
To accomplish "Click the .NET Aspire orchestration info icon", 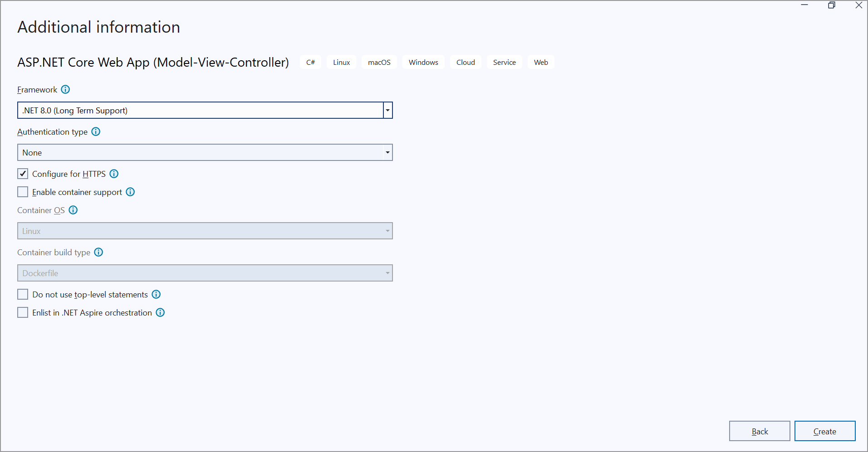I will [x=160, y=312].
